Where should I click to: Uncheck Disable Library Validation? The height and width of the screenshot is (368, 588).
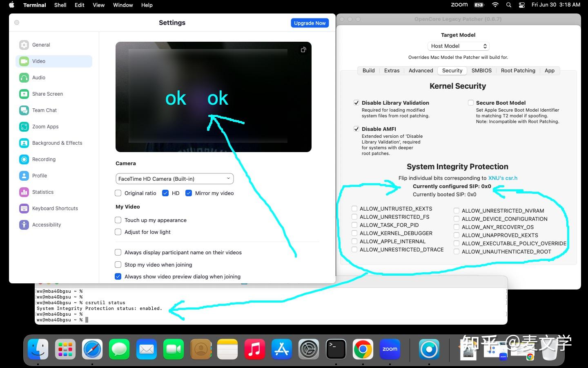356,103
